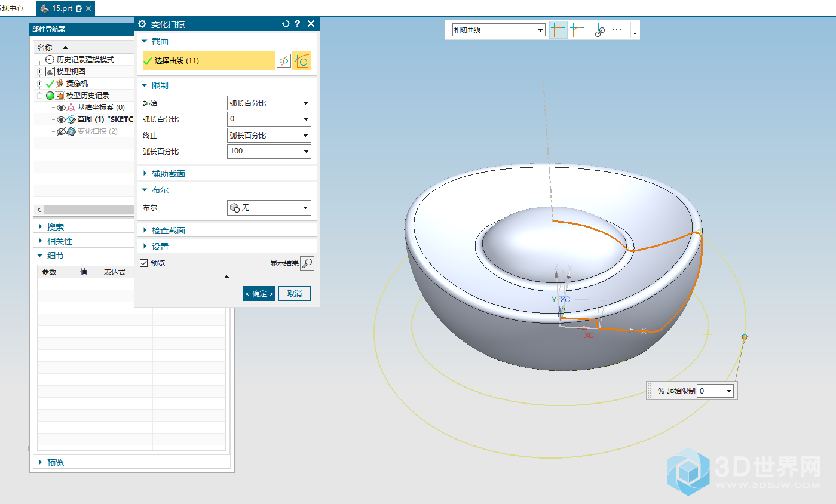Viewport: 836px width, 504px height.
Task: Expand the 模型视图 tree node
Action: click(40, 72)
